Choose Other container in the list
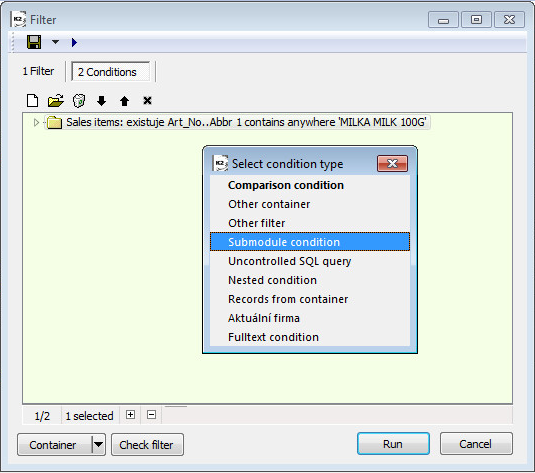The image size is (535, 473). [x=310, y=204]
